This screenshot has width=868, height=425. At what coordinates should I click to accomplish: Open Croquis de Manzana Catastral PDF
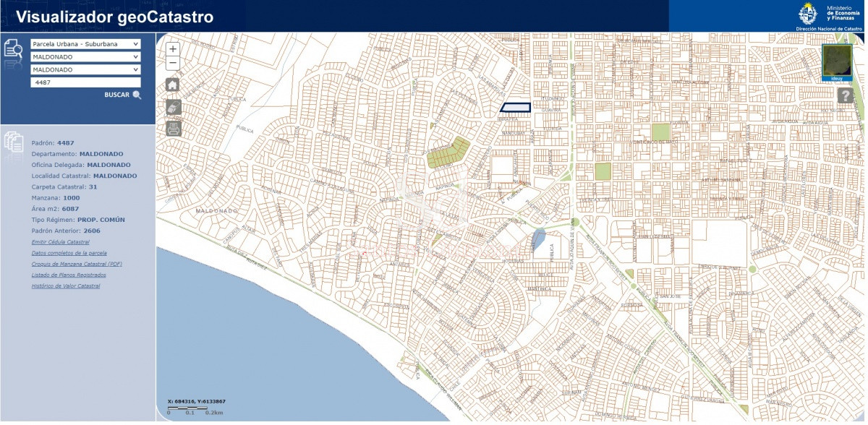click(x=77, y=264)
